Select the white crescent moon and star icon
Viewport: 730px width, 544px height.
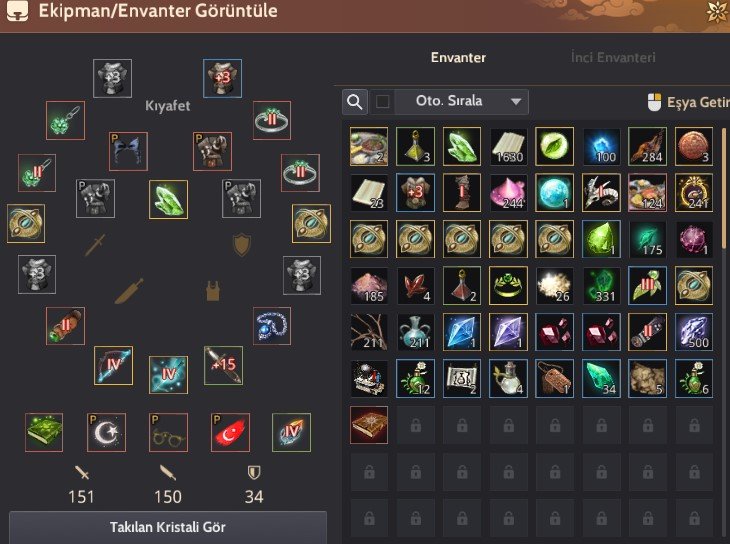[106, 432]
